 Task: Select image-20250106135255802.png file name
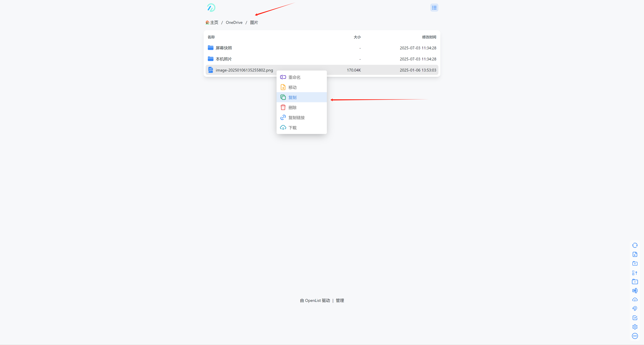coord(244,70)
